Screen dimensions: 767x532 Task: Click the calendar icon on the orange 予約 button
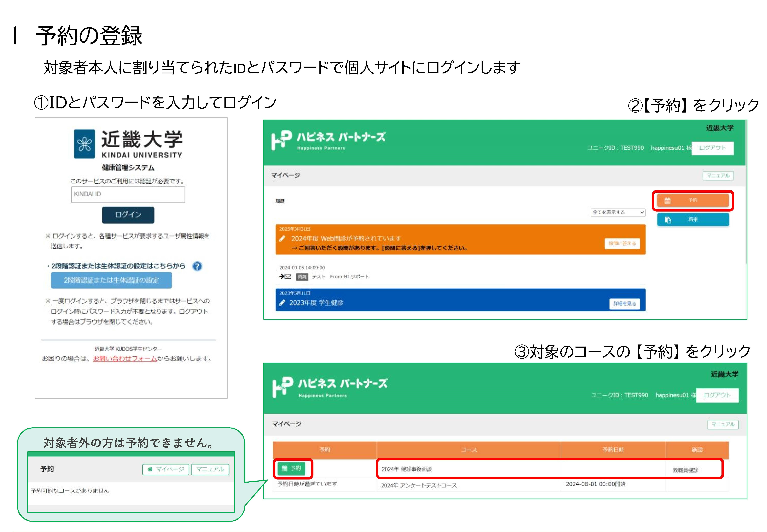(667, 201)
